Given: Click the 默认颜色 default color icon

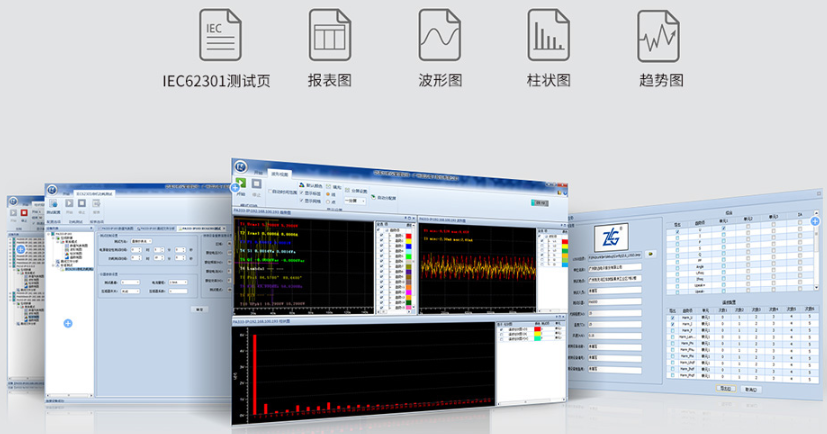Looking at the screenshot, I should (x=302, y=185).
